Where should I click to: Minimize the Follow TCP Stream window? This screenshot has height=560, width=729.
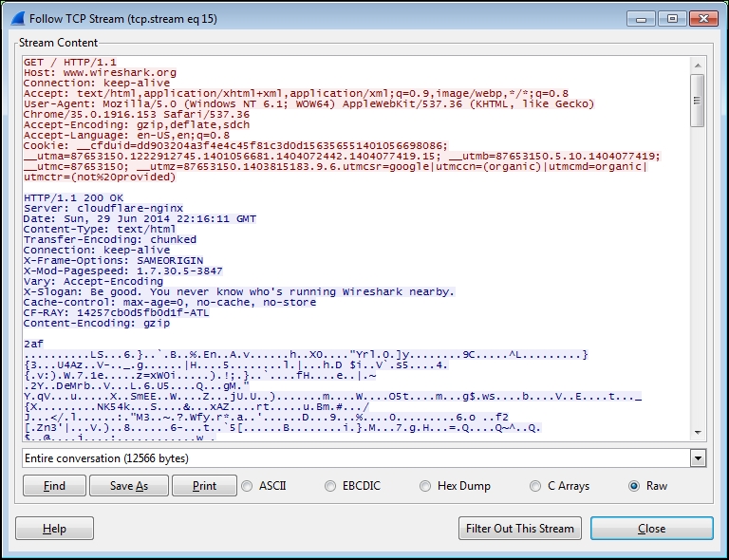click(641, 19)
